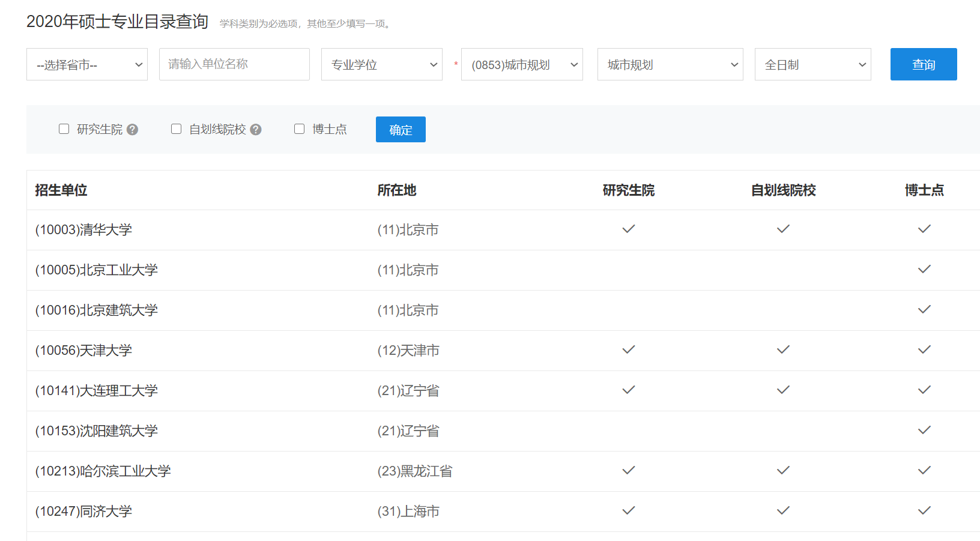
Task: Open the (10003)清华大学 row entry
Action: (84, 230)
